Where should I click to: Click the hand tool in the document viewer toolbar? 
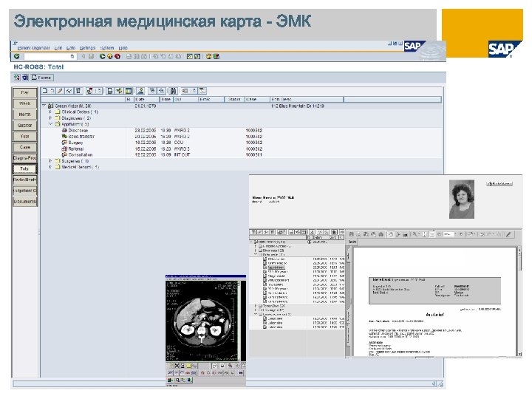point(391,234)
